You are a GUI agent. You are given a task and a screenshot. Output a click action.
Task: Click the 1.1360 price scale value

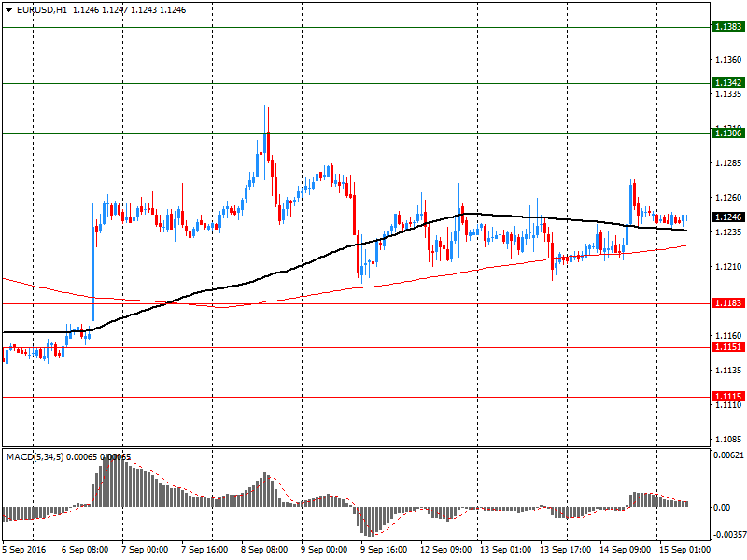(728, 60)
